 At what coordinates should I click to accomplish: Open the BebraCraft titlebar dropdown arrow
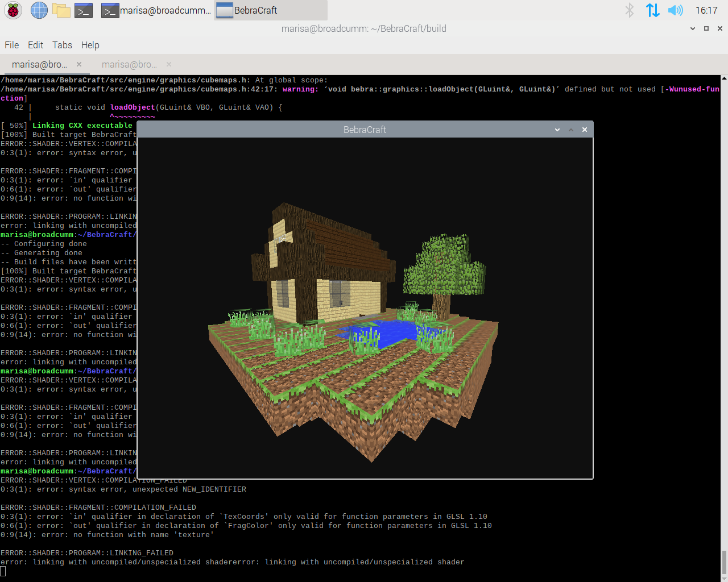coord(557,130)
